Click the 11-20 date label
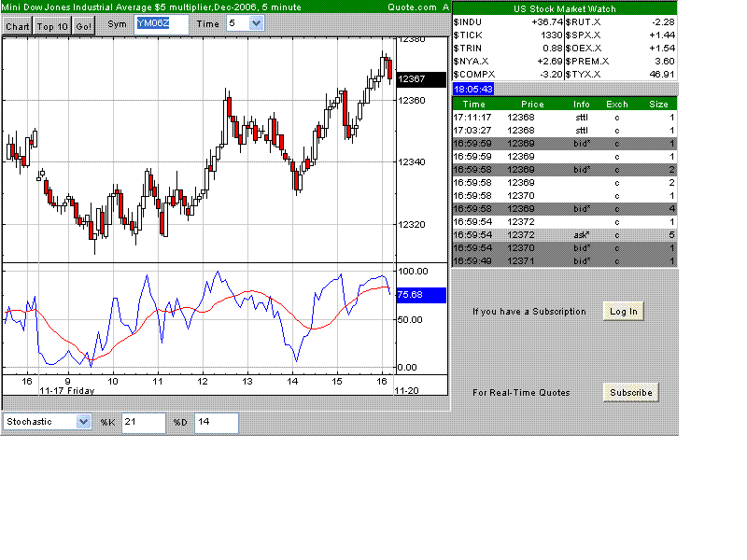Image resolution: width=747 pixels, height=560 pixels. click(x=406, y=391)
